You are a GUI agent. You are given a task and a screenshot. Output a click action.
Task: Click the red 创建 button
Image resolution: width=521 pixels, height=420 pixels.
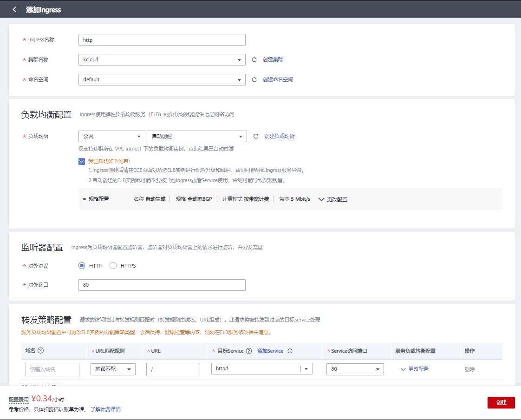(501, 402)
